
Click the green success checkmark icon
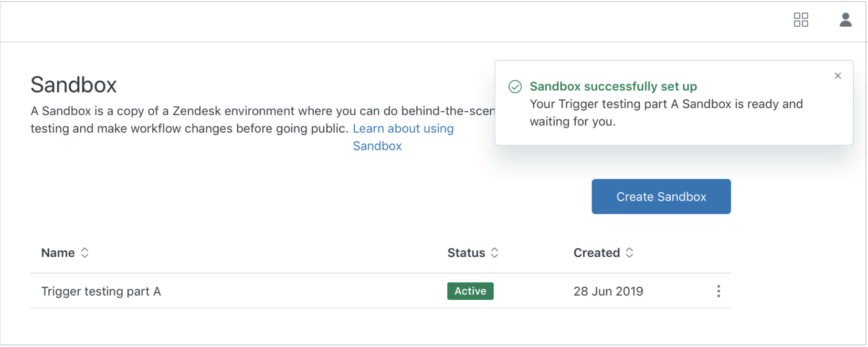point(515,87)
